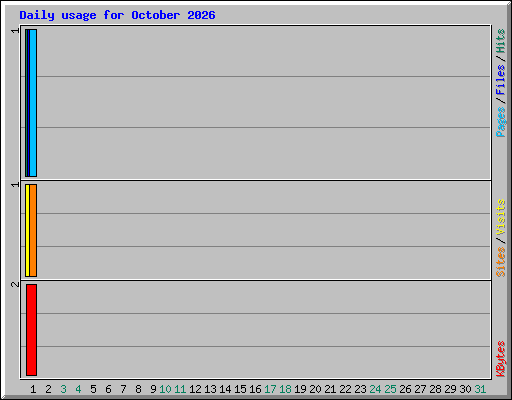Screen dimensions: 512x400
Task: Click day 13 on the x-axis
Action: [x=210, y=389]
